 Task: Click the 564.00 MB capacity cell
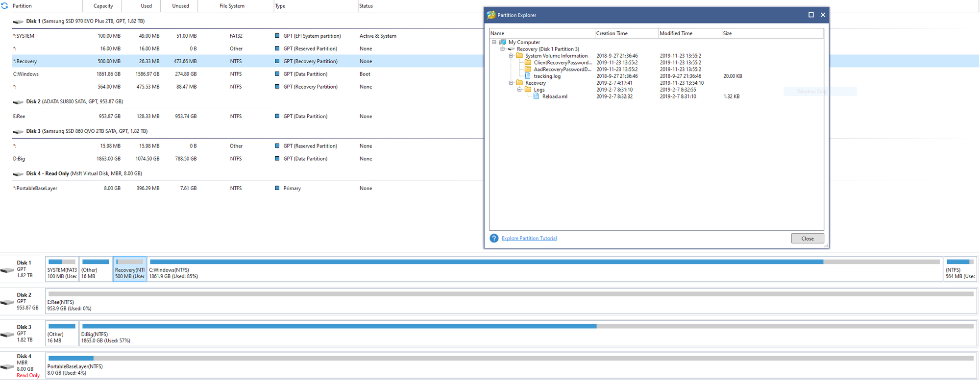pyautogui.click(x=109, y=87)
